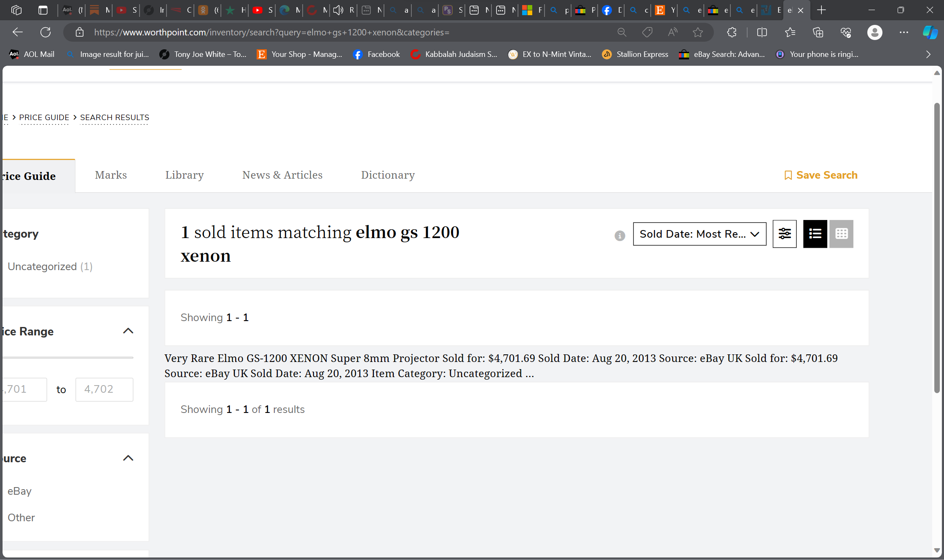944x560 pixels.
Task: Switch to the Marks tab
Action: click(111, 175)
